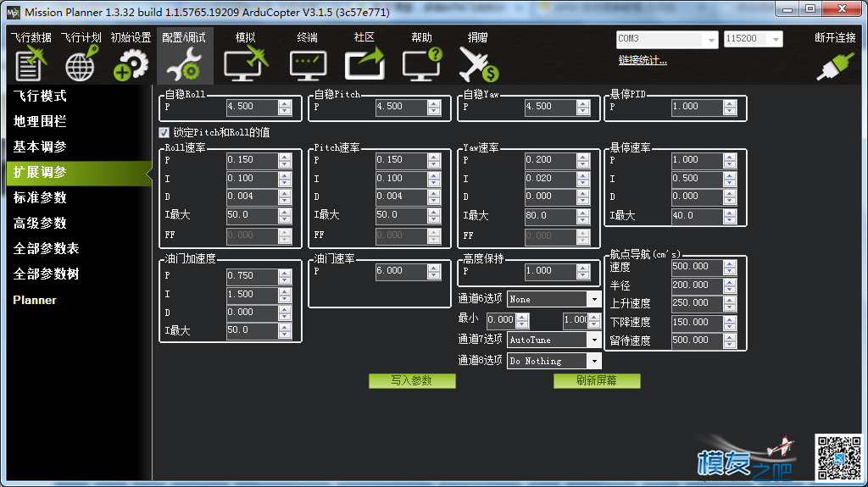The height and width of the screenshot is (487, 868).
Task: Click the Yaw速率 P value field
Action: (x=557, y=160)
